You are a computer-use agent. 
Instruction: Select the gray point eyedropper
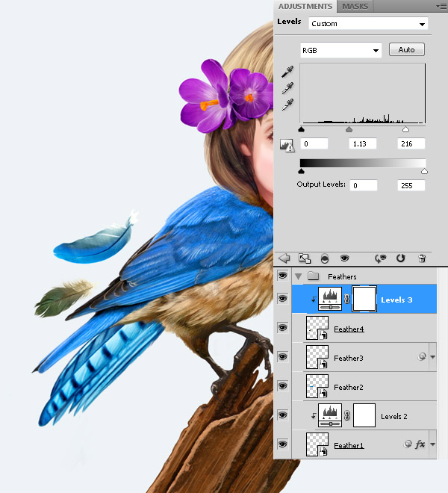(x=287, y=88)
